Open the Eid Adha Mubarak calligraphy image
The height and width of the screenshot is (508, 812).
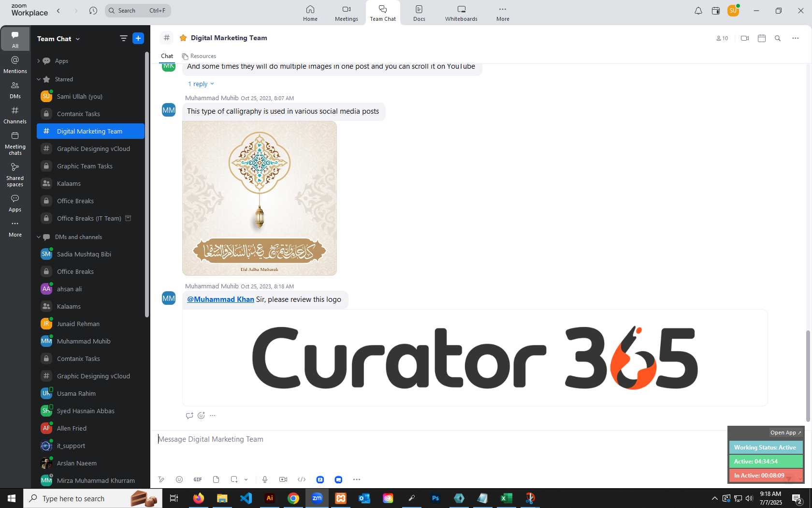pyautogui.click(x=260, y=198)
